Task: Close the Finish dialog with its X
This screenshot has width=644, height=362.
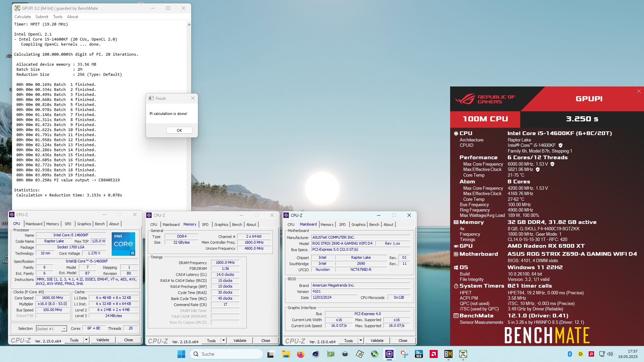Action: 193,98
